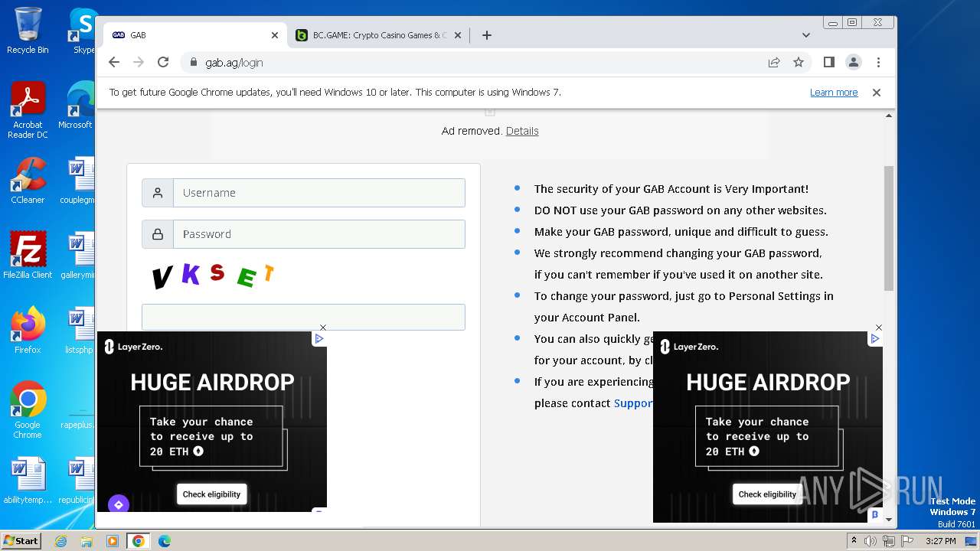980x551 pixels.
Task: Open File Explorer from the taskbar
Action: point(87,541)
